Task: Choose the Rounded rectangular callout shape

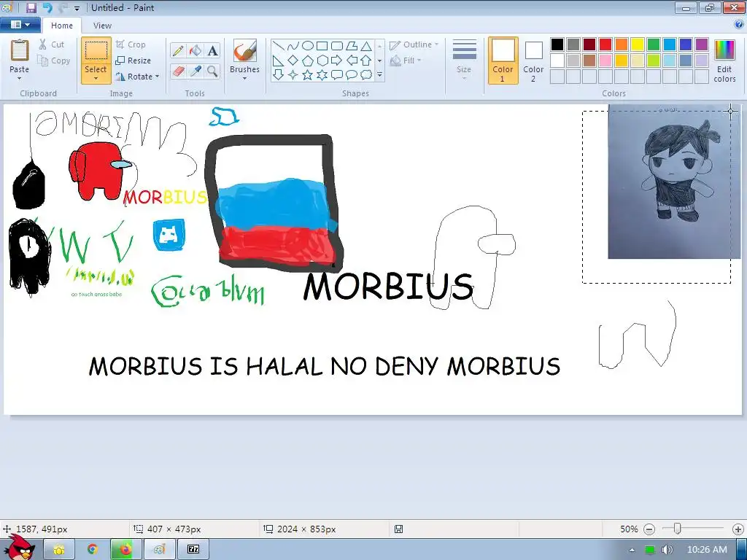Action: 337,75
